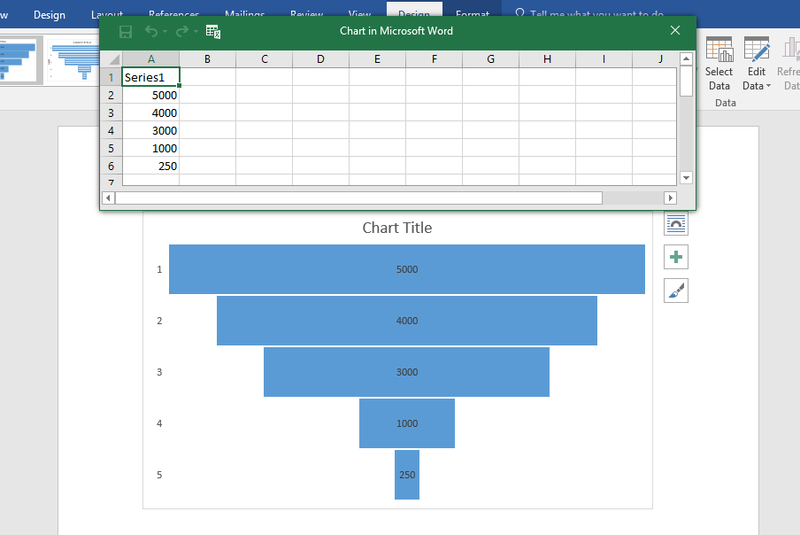Click category axis label 5 on chart

click(x=159, y=475)
